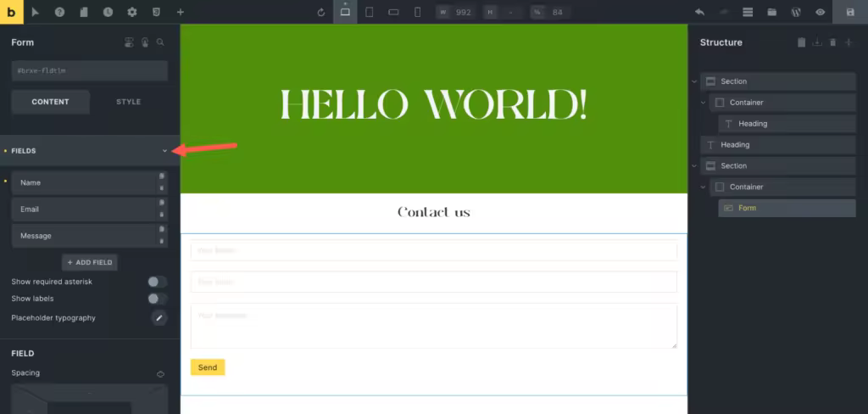Switch to the STYLE tab
The width and height of the screenshot is (868, 414).
[129, 102]
